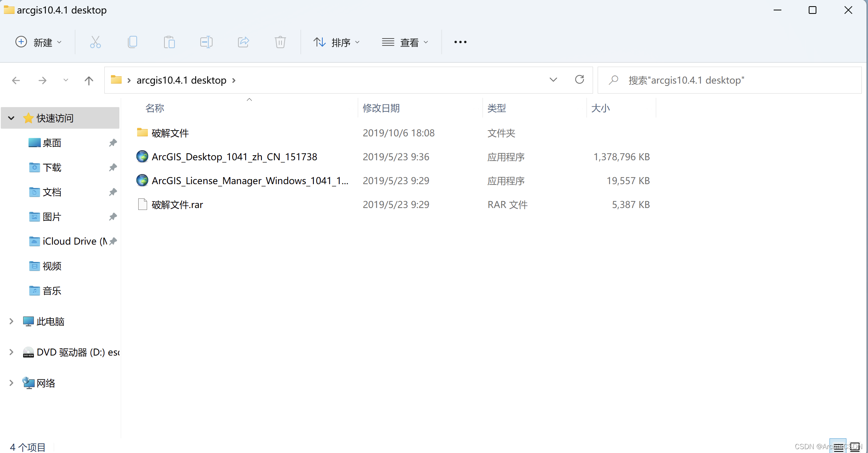Click the Paste clipboard icon
Viewport: 868px width, 453px height.
[169, 42]
